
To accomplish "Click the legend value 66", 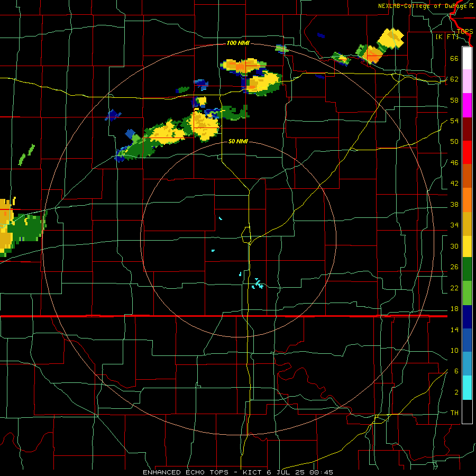I will 454,58.
